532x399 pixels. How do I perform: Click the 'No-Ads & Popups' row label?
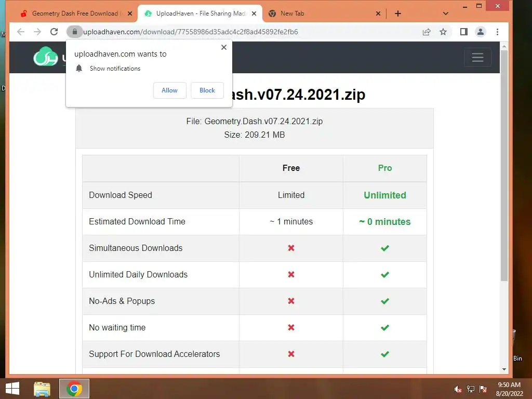coord(122,301)
